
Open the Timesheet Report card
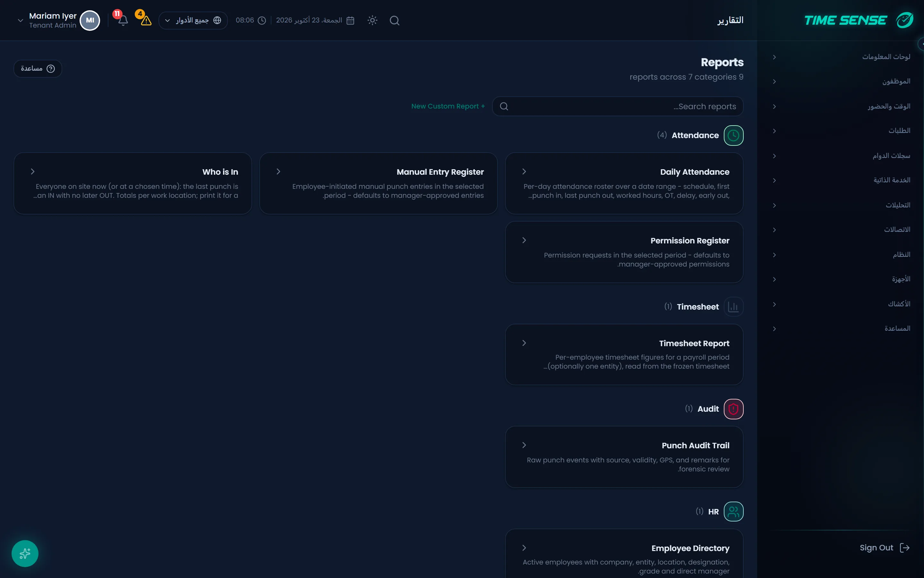click(624, 355)
